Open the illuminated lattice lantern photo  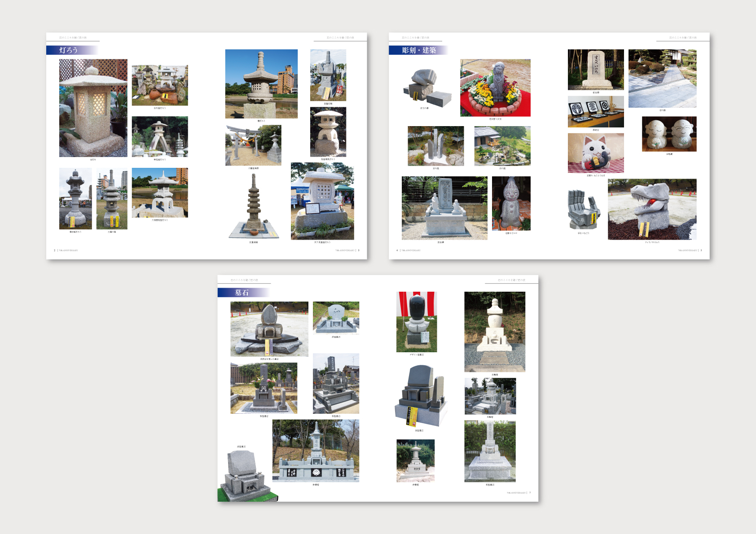pos(93,108)
